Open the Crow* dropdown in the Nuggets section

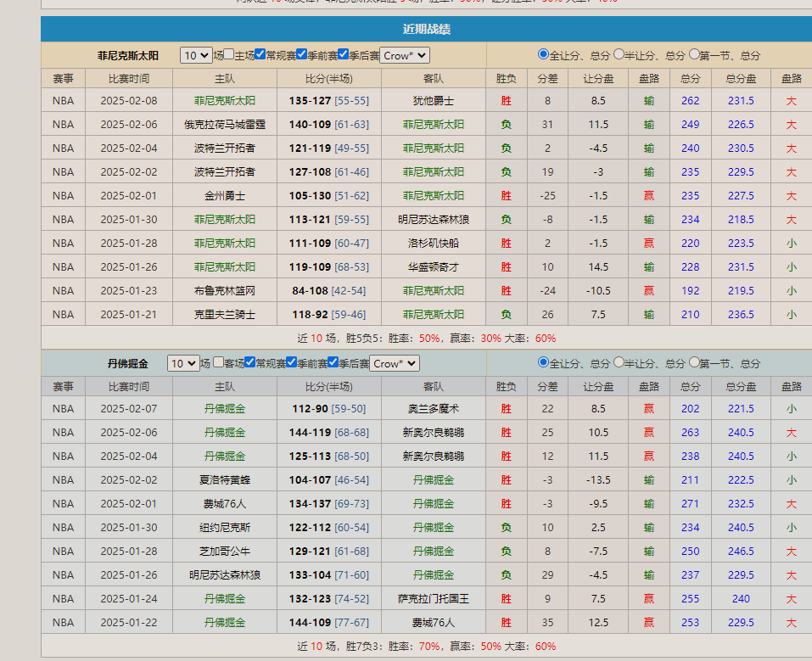click(395, 362)
